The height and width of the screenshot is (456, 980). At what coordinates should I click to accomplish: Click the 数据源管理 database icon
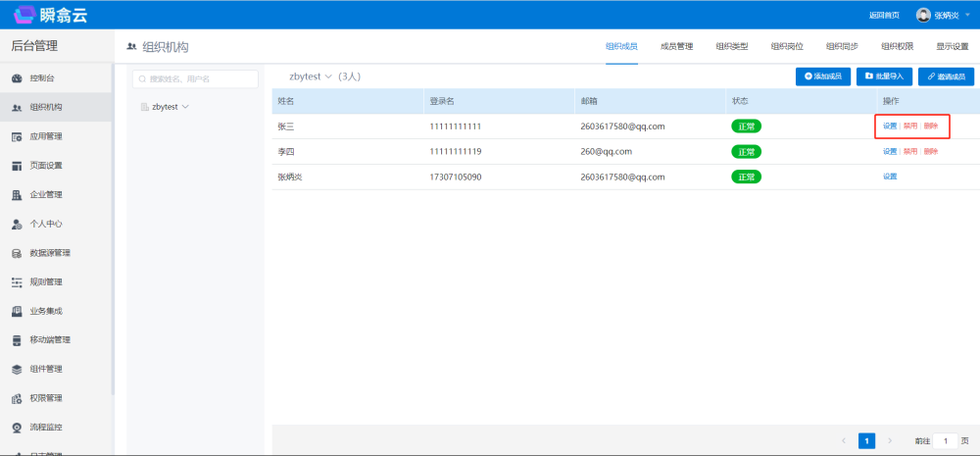click(x=17, y=253)
